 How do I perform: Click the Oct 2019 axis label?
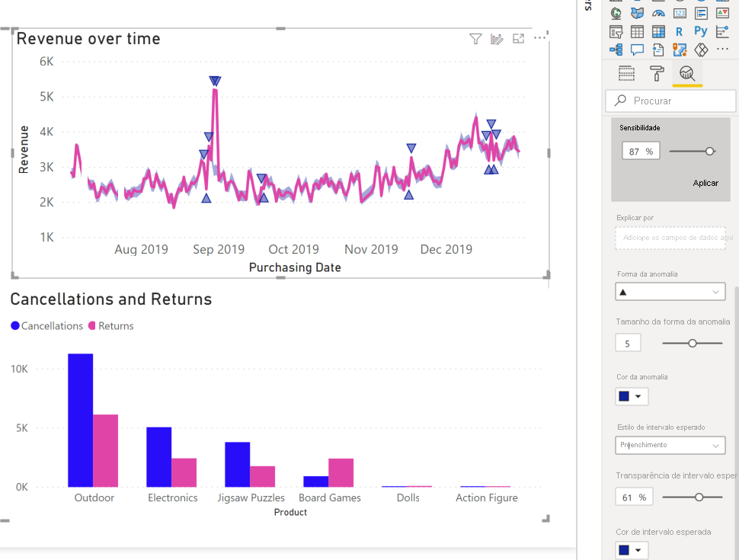coord(293,249)
